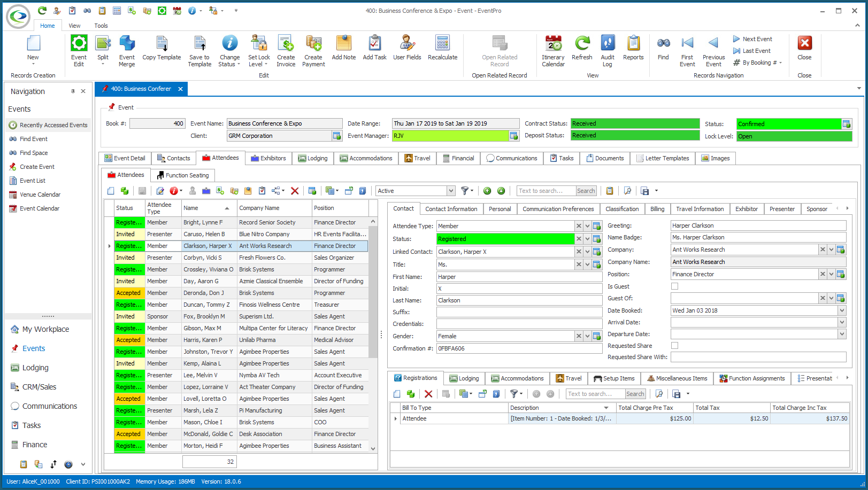Open Recently Accessed Events link

48,125
